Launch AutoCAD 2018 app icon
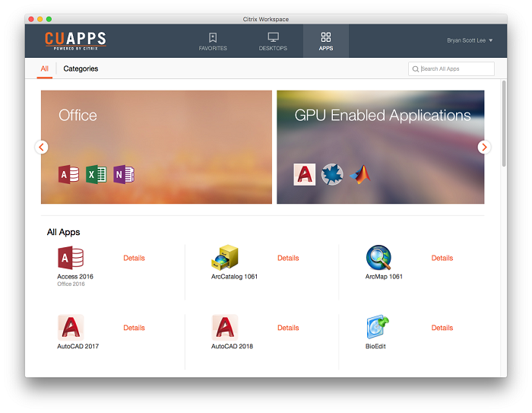Image resolution: width=532 pixels, height=413 pixels. [x=225, y=327]
